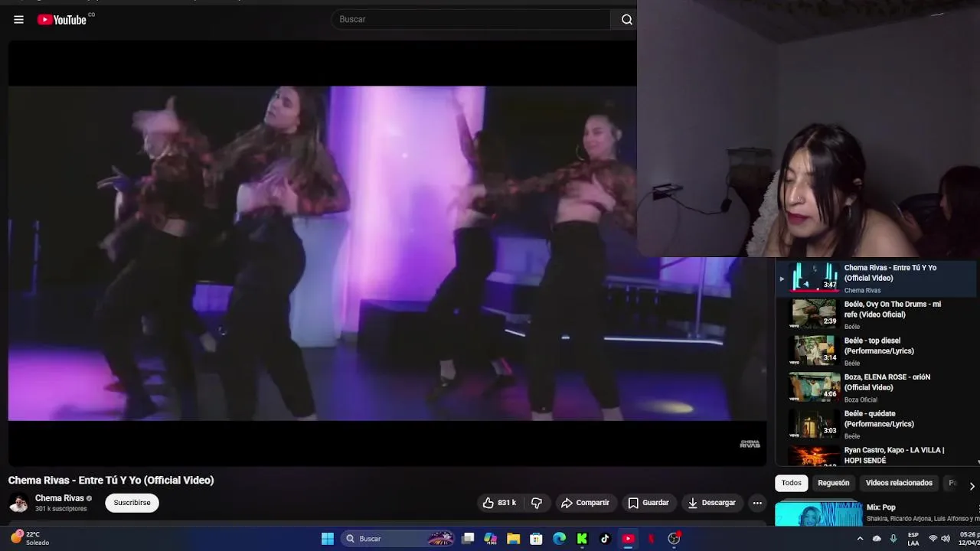Open Beéle quédate video thumbnail
The width and height of the screenshot is (980, 551).
click(814, 422)
